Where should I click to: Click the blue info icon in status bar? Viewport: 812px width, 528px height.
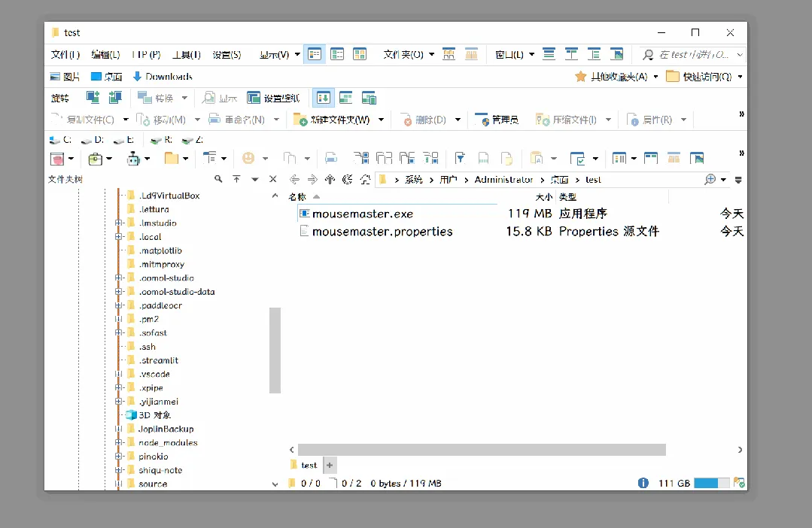(643, 483)
